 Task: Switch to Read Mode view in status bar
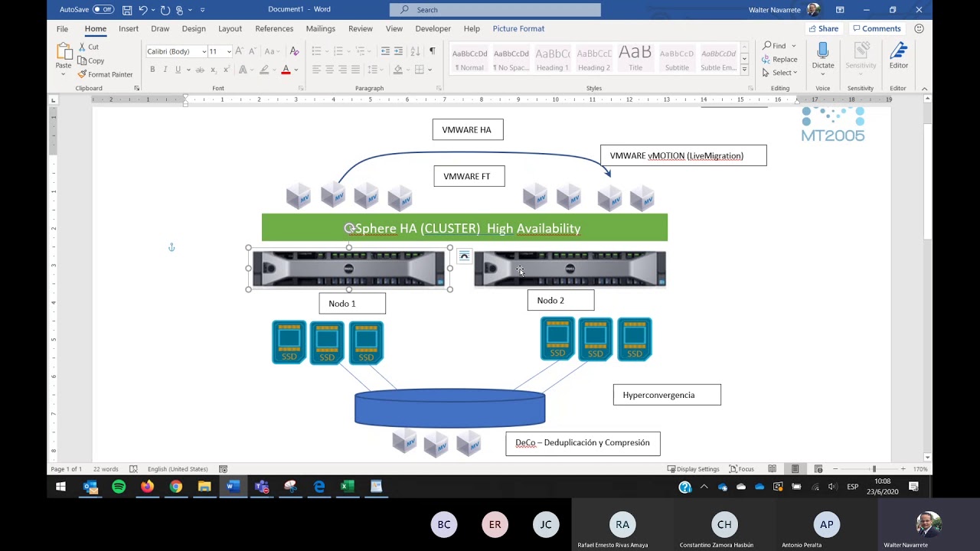coord(772,468)
